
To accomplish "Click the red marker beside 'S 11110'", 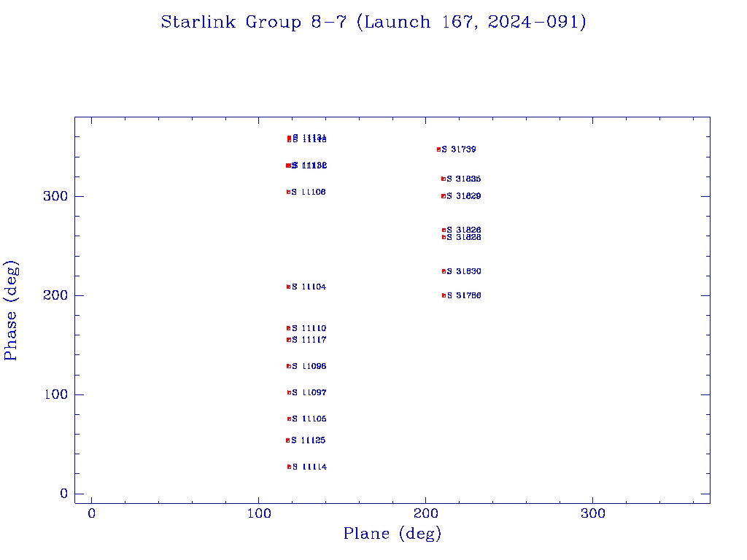I will pos(289,328).
